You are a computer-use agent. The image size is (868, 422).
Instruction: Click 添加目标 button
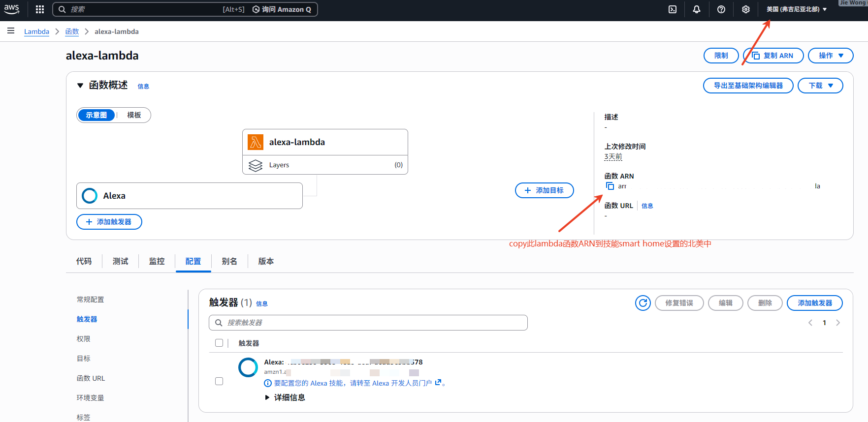tap(545, 190)
